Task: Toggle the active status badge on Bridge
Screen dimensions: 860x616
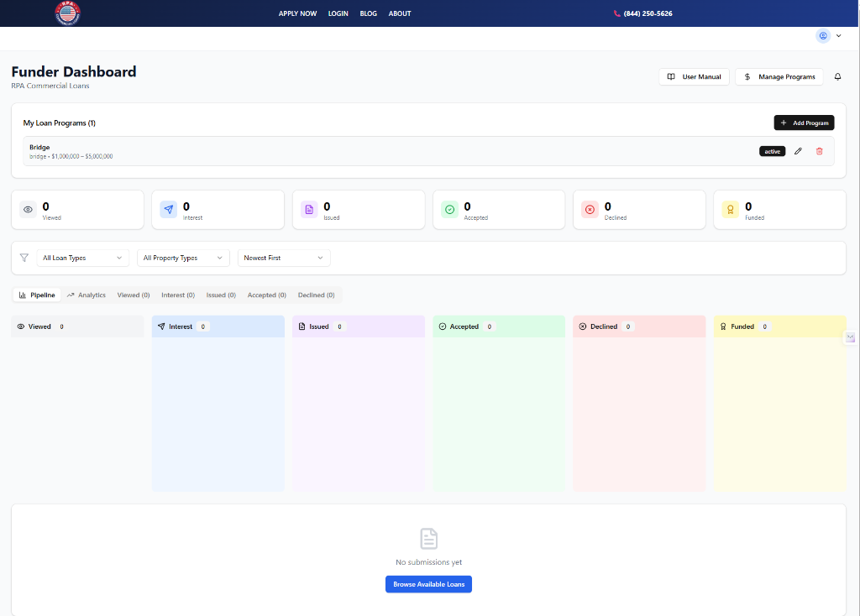Action: [773, 151]
